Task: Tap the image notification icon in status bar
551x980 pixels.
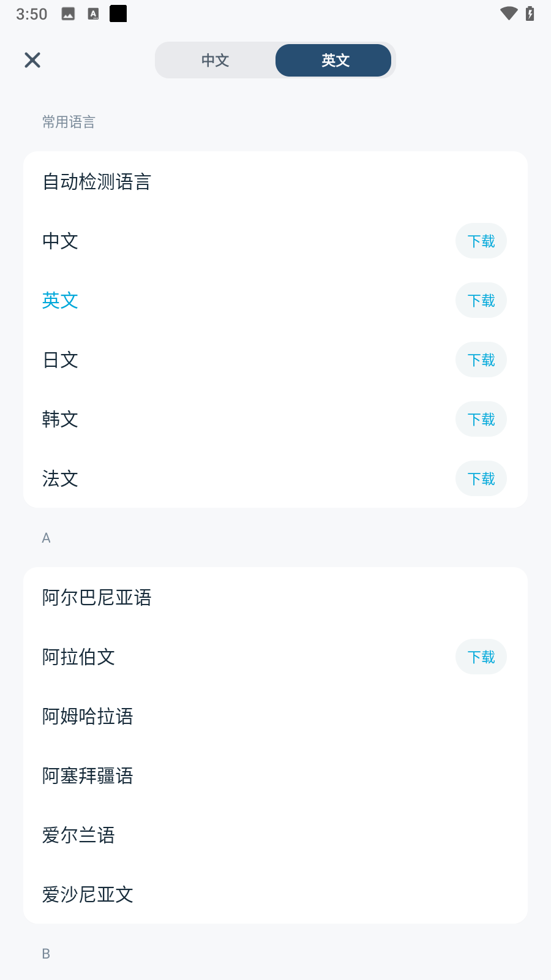Action: point(68,14)
